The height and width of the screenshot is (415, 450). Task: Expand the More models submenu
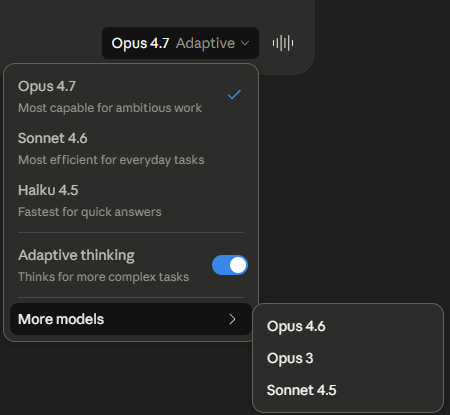131,319
